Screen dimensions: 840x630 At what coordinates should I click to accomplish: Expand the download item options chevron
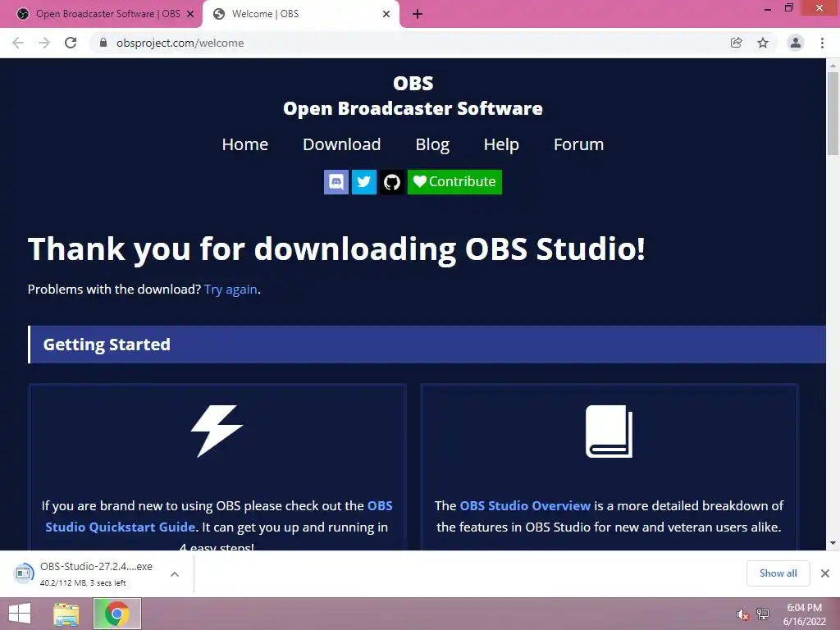[x=175, y=574]
